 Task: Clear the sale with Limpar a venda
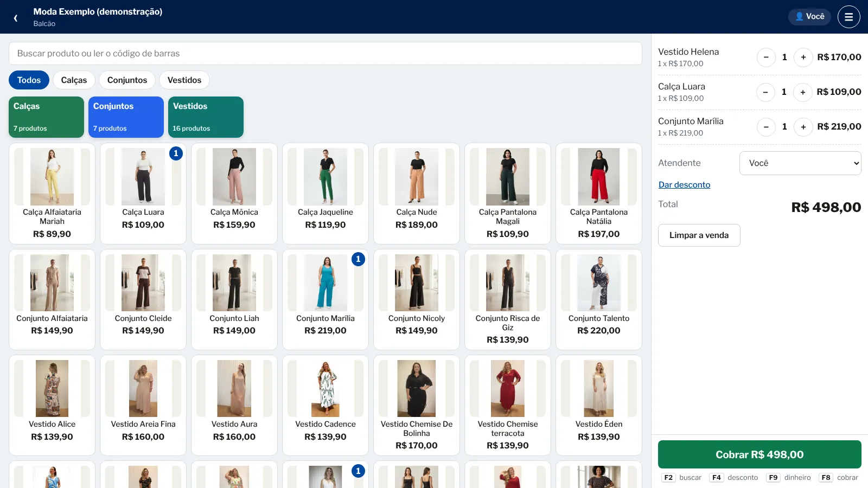[699, 235]
